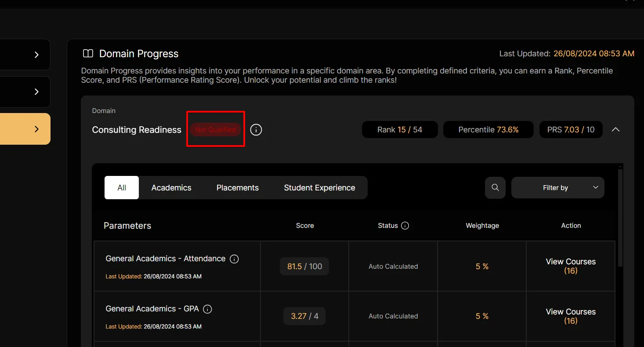Open the Filter by dropdown
644x347 pixels.
pyautogui.click(x=557, y=188)
